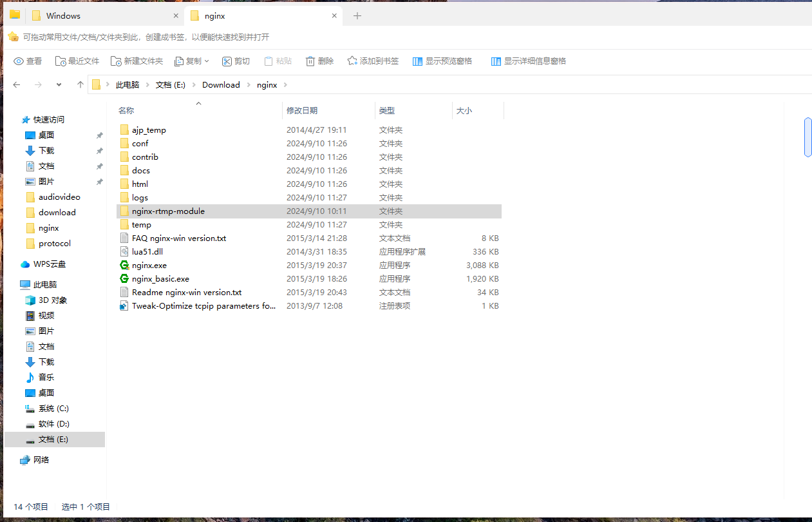Select the conf folder
The height and width of the screenshot is (522, 812).
pos(309,143)
